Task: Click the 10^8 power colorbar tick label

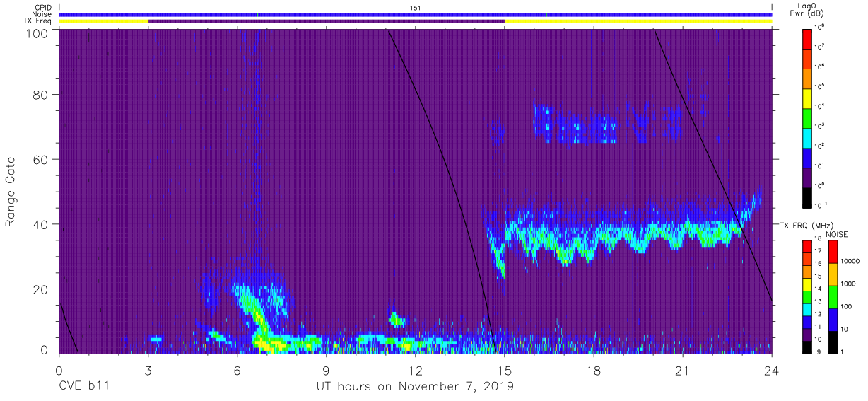Action: click(x=819, y=28)
